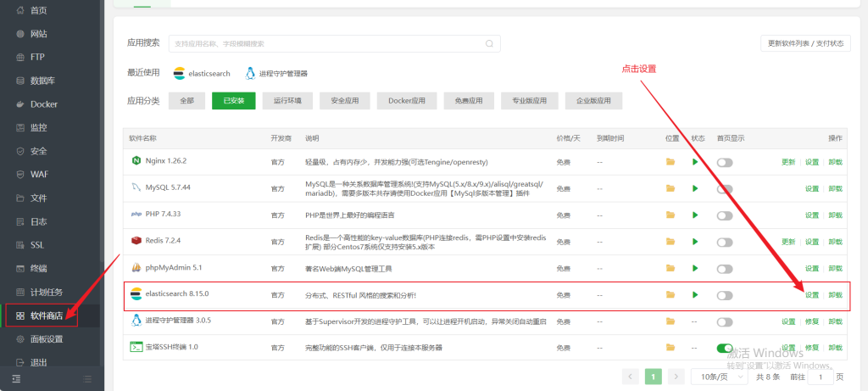The width and height of the screenshot is (868, 391).
Task: Open Docker in the sidebar
Action: [44, 104]
